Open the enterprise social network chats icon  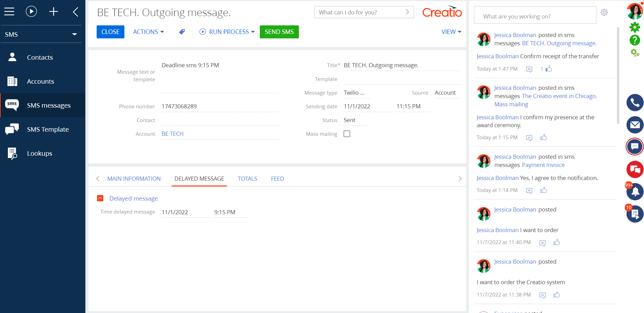point(635,169)
